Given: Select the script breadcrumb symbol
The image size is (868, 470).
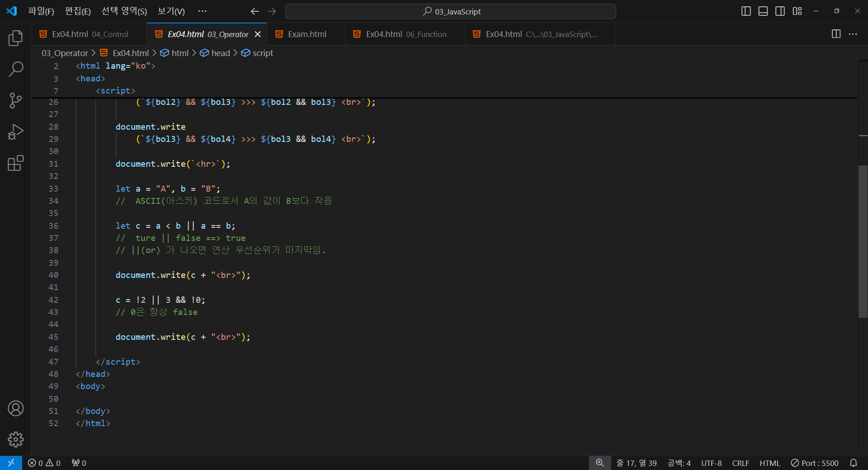Looking at the screenshot, I should pos(257,53).
